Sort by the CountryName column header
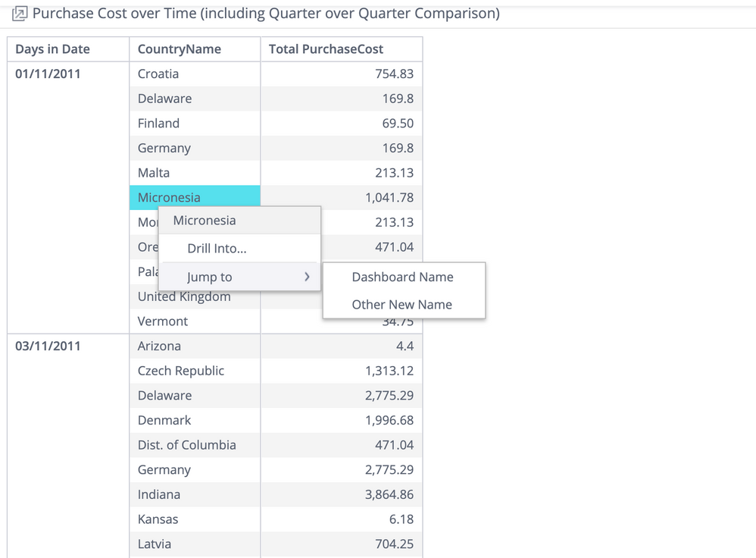Screen dimensions: 756x558 coord(180,49)
